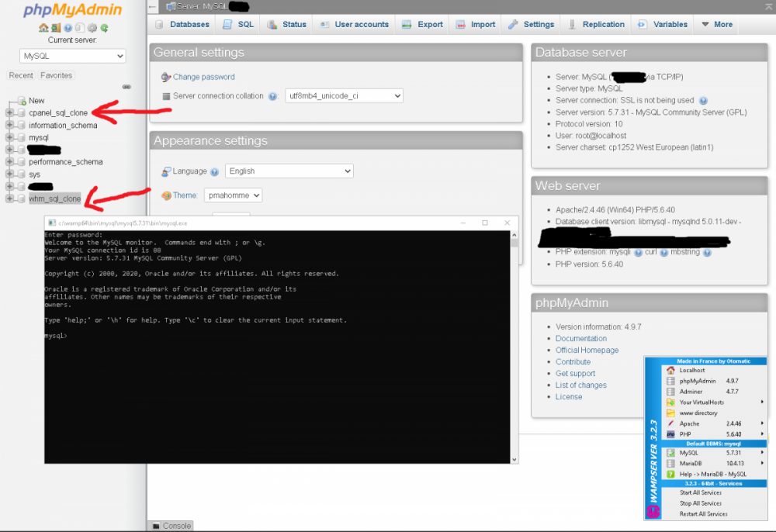Screen dimensions: 776x532
Task: Select Restart All Services in WampServer menu
Action: click(x=703, y=513)
